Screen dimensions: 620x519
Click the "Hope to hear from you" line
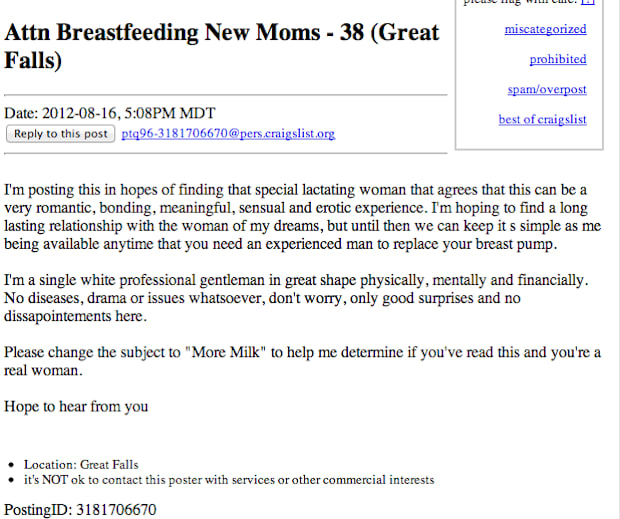click(76, 406)
